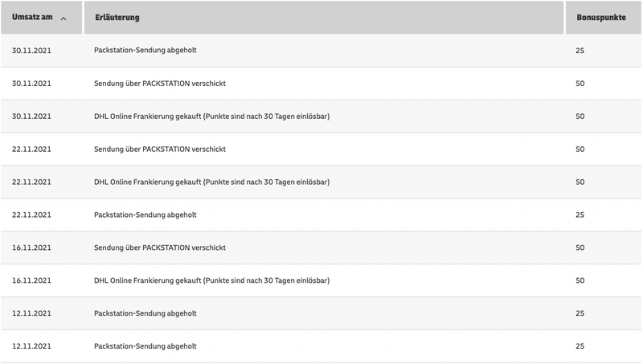This screenshot has height=364, width=643.
Task: Open 22.11.2021 DHL Online Frankierung entry text
Action: 212,182
